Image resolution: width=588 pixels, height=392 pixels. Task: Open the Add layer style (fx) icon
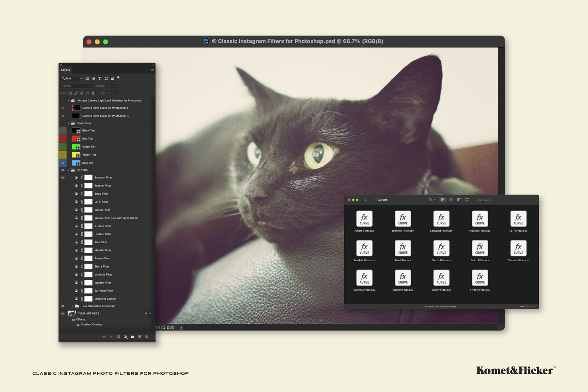point(111,337)
